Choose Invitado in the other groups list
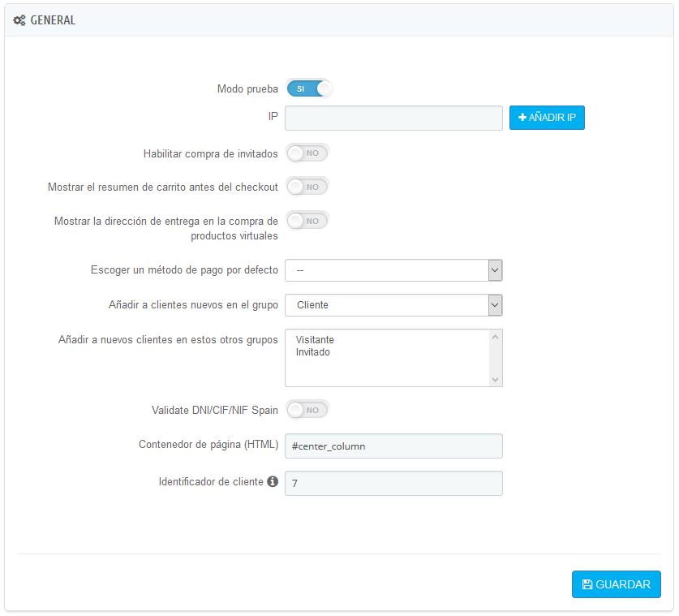679x616 pixels. coord(313,352)
